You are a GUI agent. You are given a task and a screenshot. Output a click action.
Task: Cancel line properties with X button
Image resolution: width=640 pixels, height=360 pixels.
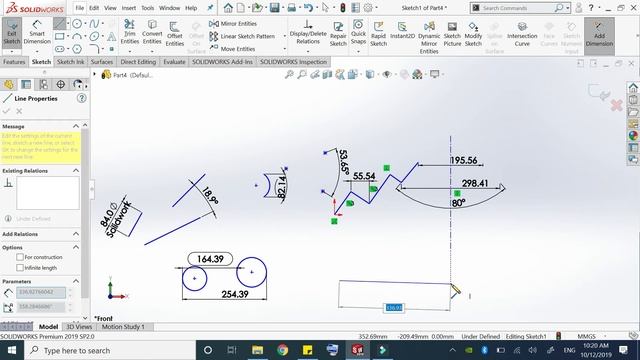pyautogui.click(x=19, y=111)
